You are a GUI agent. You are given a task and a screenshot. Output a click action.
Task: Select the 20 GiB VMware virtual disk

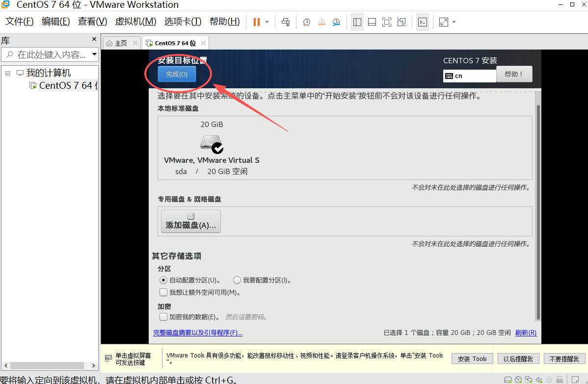pyautogui.click(x=212, y=148)
